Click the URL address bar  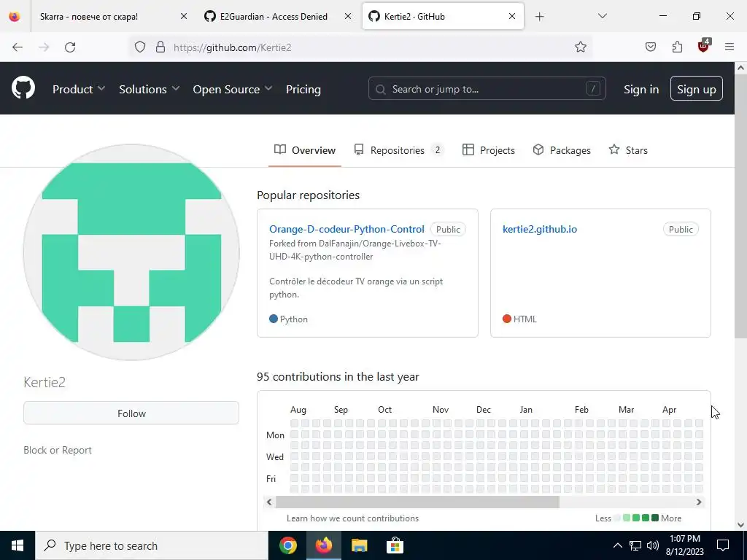click(x=360, y=47)
